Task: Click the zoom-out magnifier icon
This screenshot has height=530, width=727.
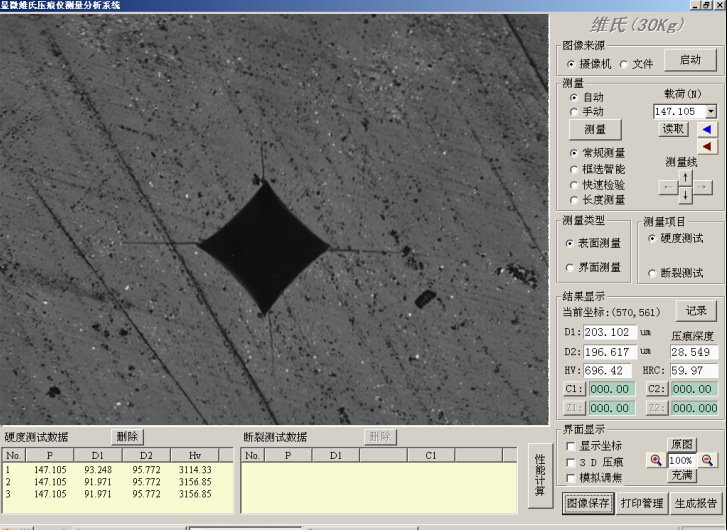Action: [x=707, y=460]
